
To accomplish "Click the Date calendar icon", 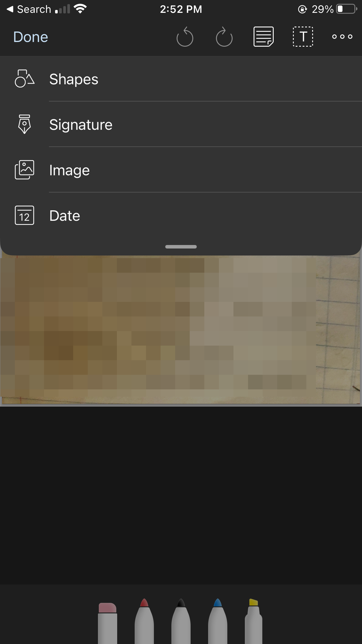I will pyautogui.click(x=24, y=215).
